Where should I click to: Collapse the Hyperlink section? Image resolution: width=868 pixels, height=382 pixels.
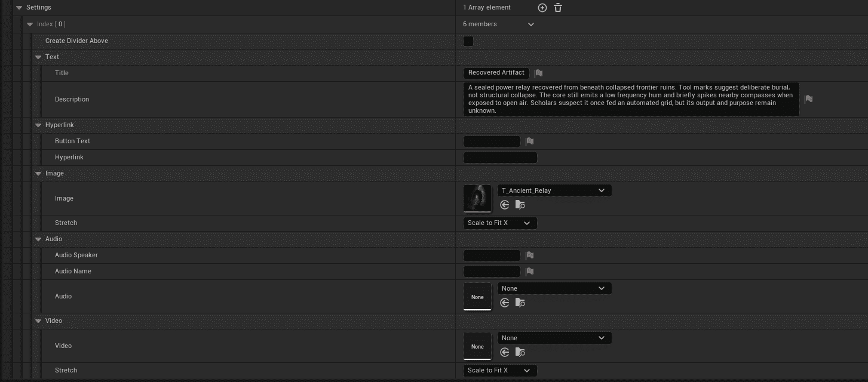pos(38,125)
